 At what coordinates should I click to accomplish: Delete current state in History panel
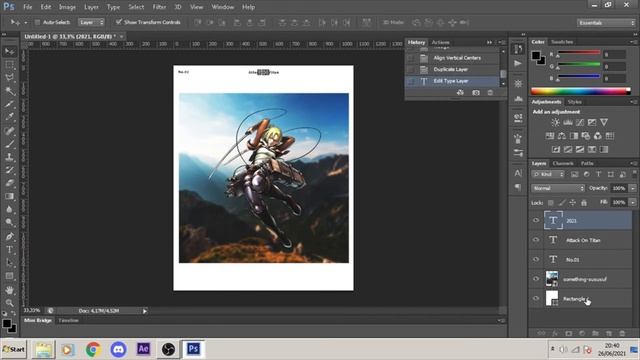pyautogui.click(x=490, y=93)
